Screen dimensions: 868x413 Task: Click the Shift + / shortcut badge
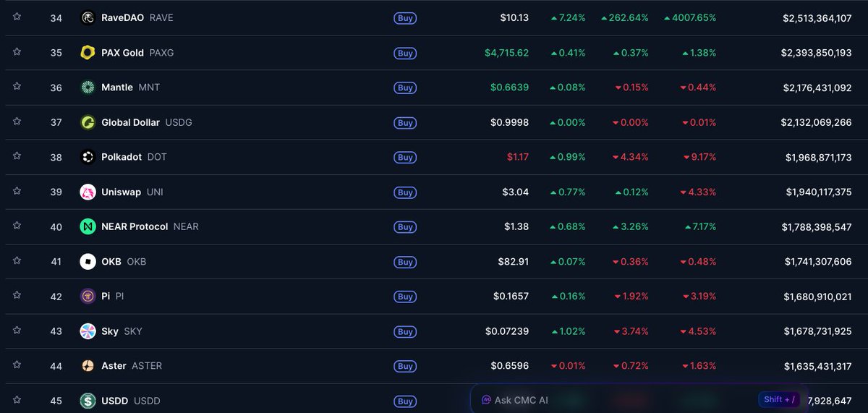pos(780,399)
